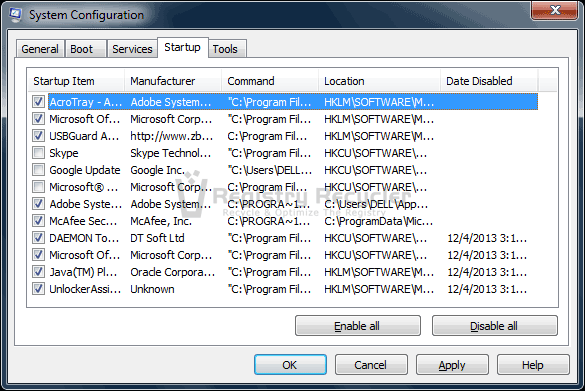This screenshot has width=585, height=391.
Task: Go to the Services tab
Action: tap(132, 49)
